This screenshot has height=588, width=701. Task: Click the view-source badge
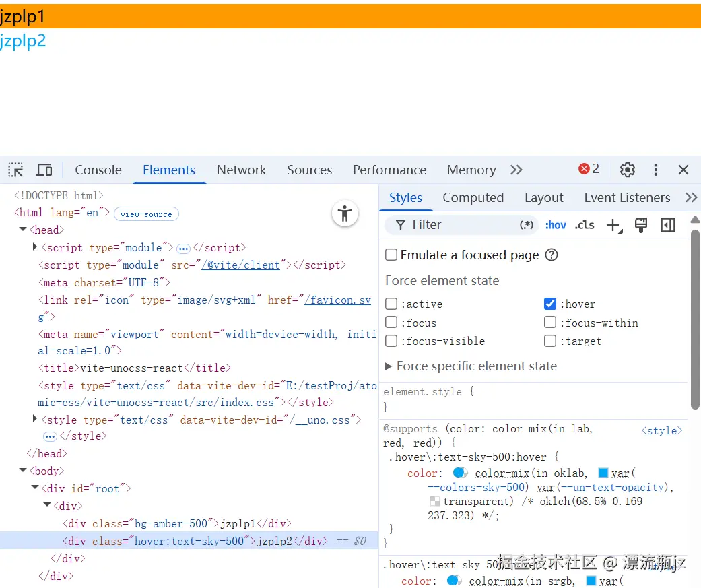click(146, 214)
